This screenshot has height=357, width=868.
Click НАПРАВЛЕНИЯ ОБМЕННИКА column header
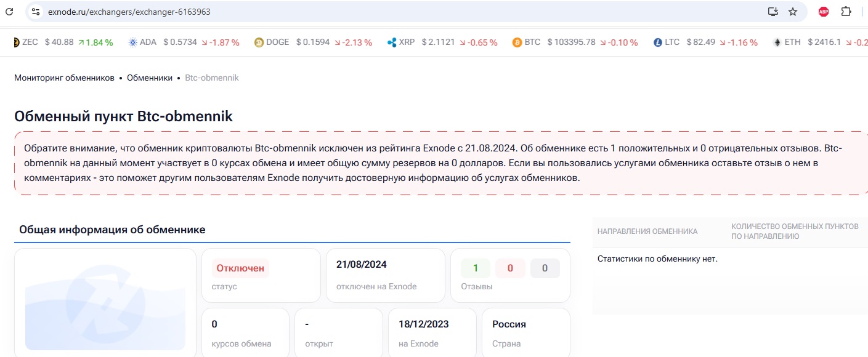click(x=647, y=231)
